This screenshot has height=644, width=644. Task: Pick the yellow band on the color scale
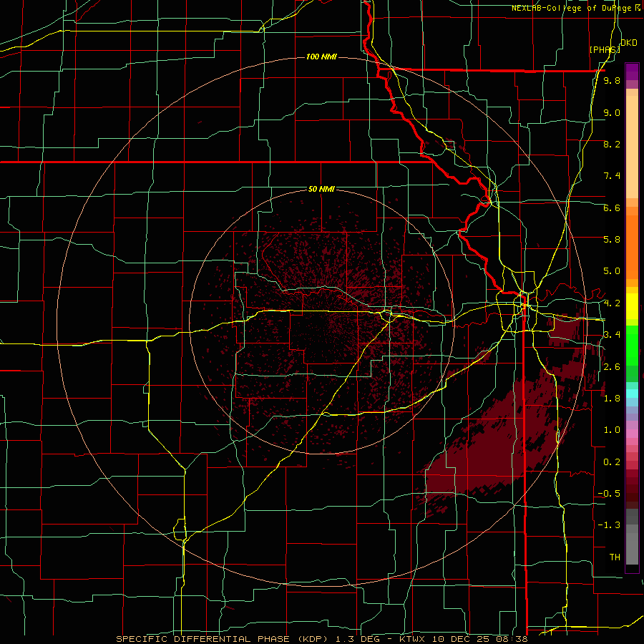tap(632, 306)
